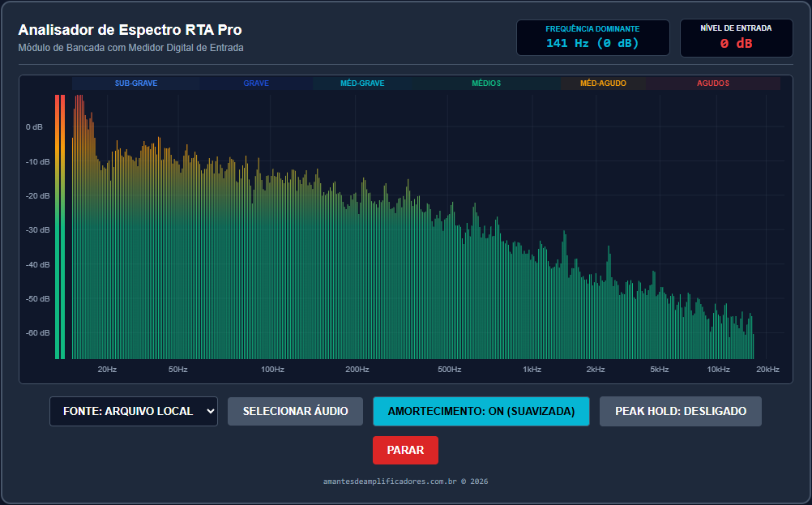Select the MÉDIOS band label
This screenshot has height=505, width=812.
[486, 83]
